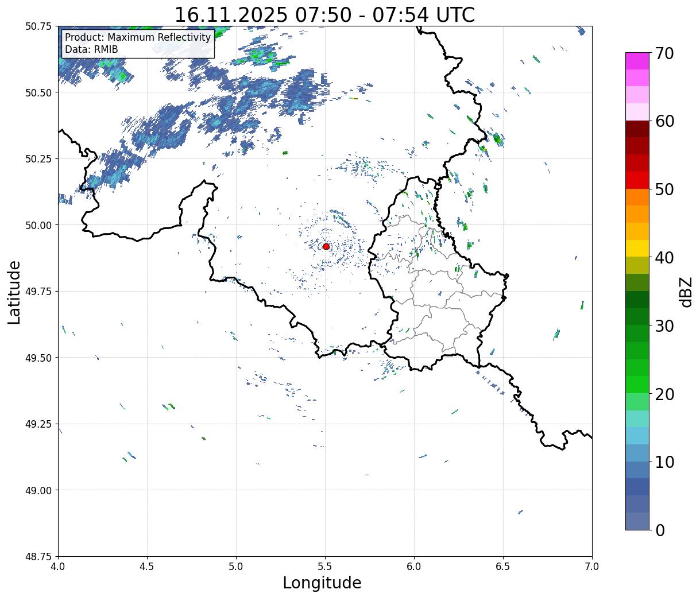Click the plot title with date and time
This screenshot has height=597, width=700.
click(324, 14)
